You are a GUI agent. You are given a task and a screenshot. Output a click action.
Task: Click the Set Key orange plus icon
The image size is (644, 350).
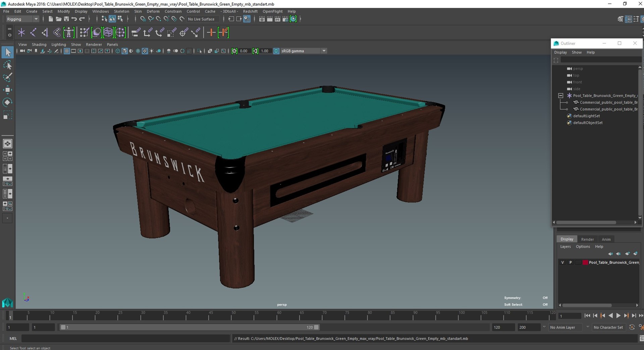click(x=211, y=33)
